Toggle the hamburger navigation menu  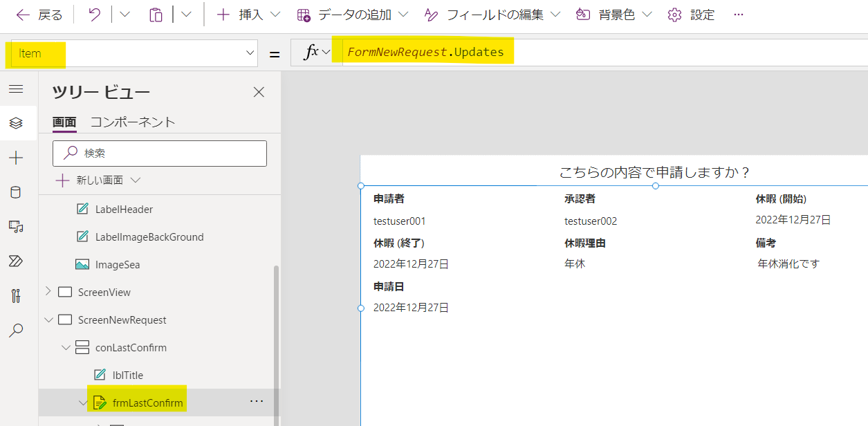(x=16, y=89)
